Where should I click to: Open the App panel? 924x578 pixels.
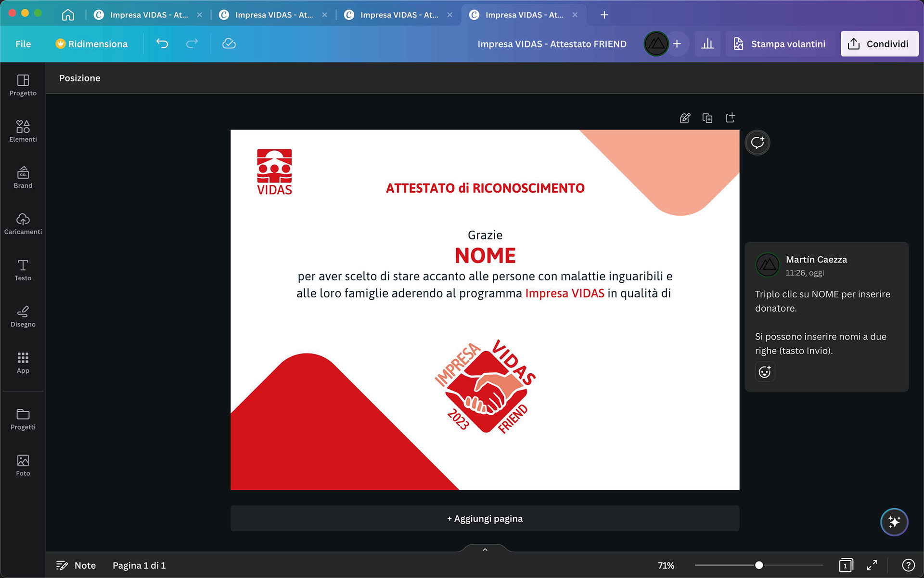pos(23,363)
